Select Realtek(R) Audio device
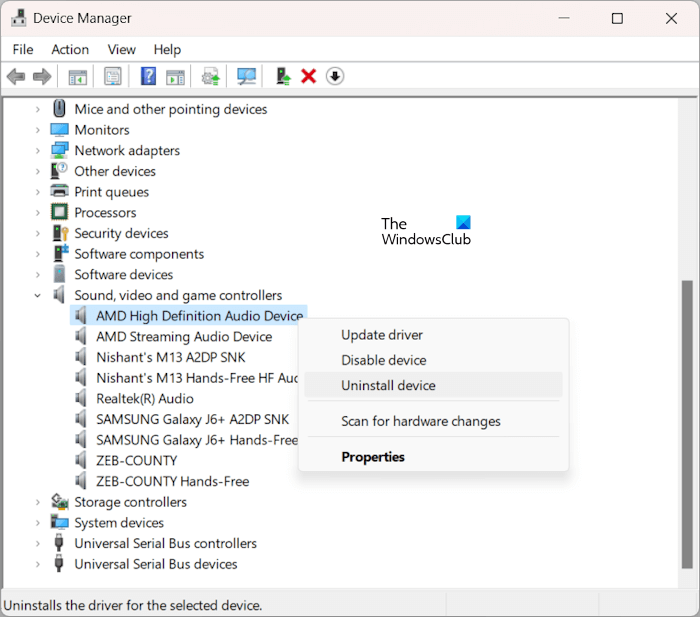This screenshot has width=700, height=617. tap(145, 399)
